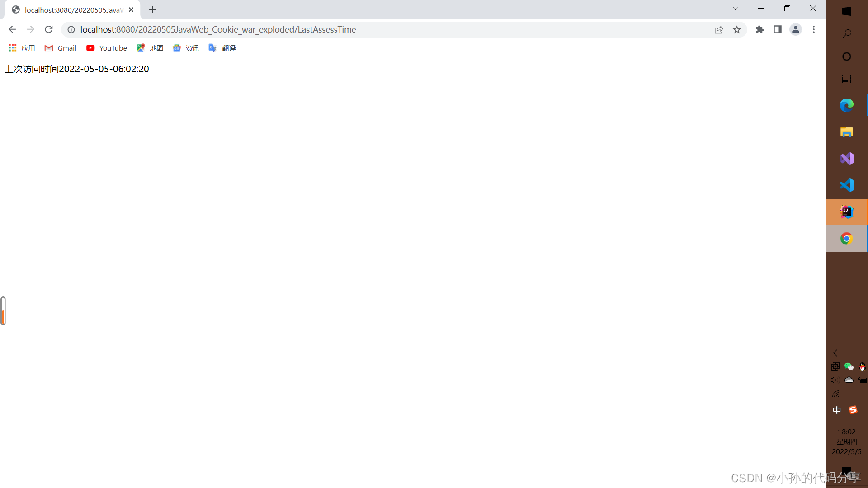Open Chrome three-dot menu
The height and width of the screenshot is (488, 868).
pyautogui.click(x=814, y=29)
